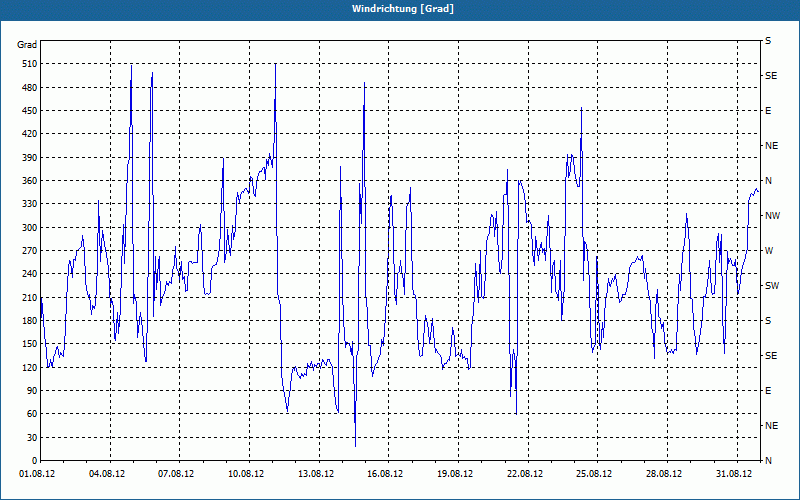This screenshot has height=500, width=800.
Task: Select the 150 y-axis value
Action: coord(30,344)
